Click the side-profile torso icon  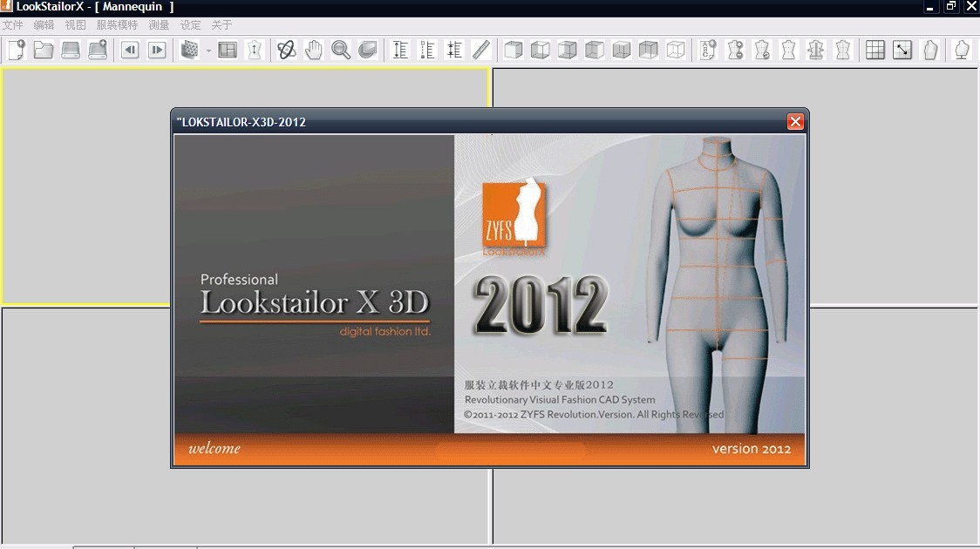point(930,50)
